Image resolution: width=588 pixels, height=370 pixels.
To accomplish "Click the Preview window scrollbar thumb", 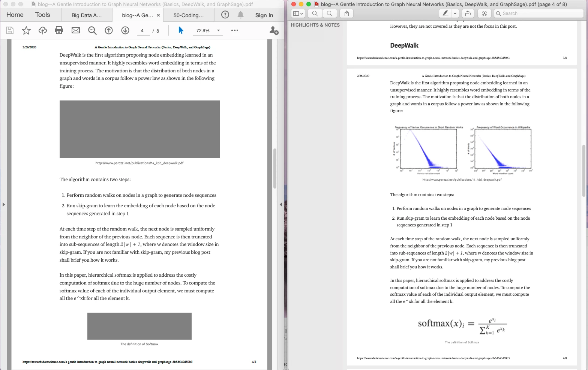I will pyautogui.click(x=584, y=171).
